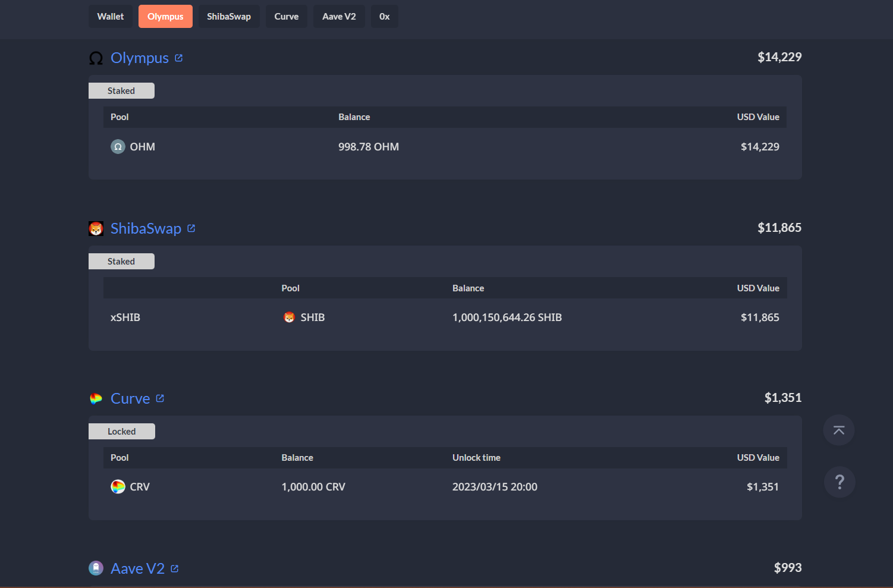Click the scroll-to-top arrow button
The width and height of the screenshot is (893, 588).
pyautogui.click(x=839, y=430)
